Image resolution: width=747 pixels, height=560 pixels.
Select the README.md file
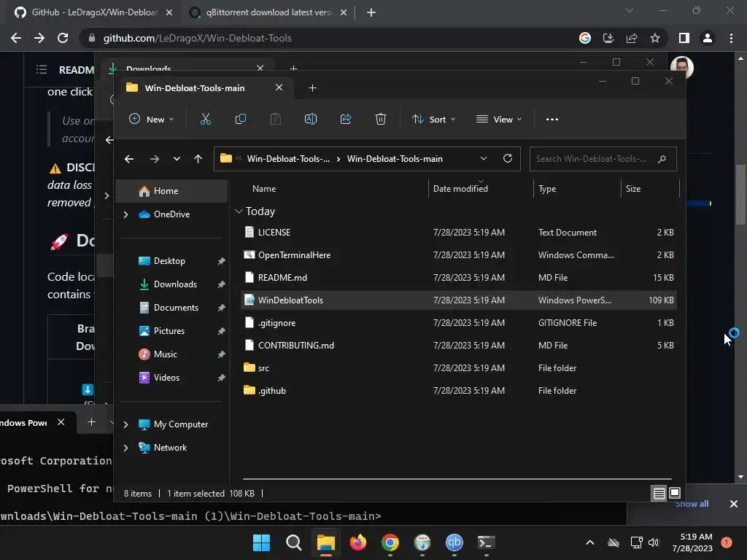[x=458, y=278]
